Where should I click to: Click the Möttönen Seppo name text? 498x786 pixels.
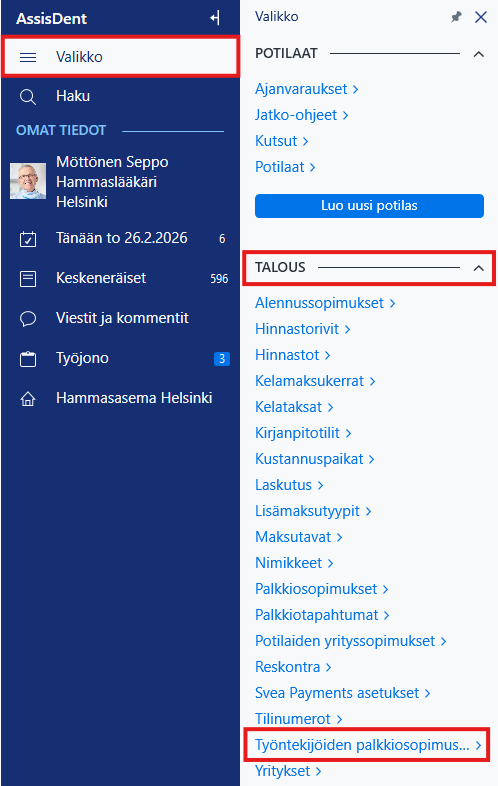[x=112, y=162]
